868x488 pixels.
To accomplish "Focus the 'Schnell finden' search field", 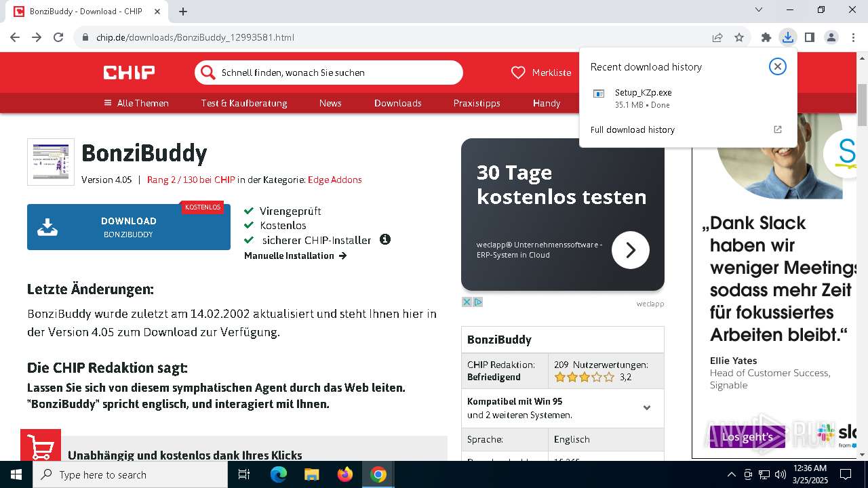I will pyautogui.click(x=329, y=73).
